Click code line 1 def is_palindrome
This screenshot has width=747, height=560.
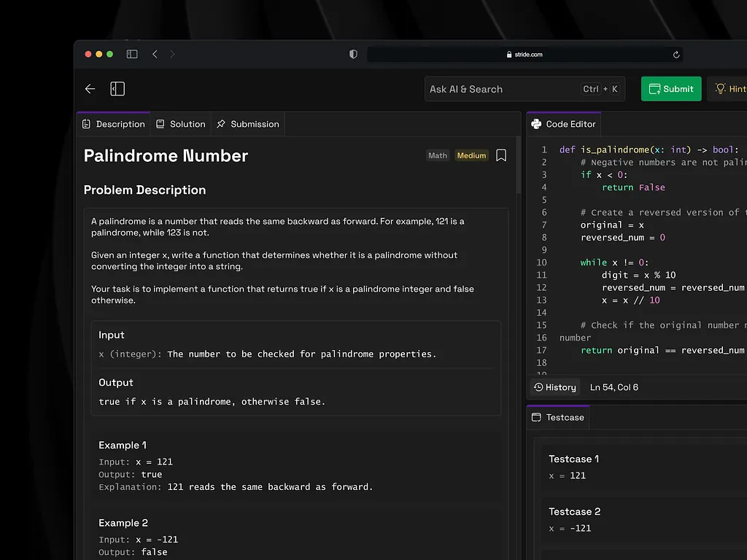(649, 150)
